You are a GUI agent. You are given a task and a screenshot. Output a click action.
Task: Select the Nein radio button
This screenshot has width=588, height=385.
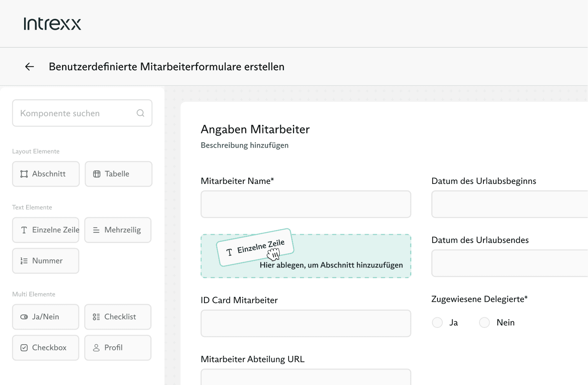pyautogui.click(x=484, y=323)
